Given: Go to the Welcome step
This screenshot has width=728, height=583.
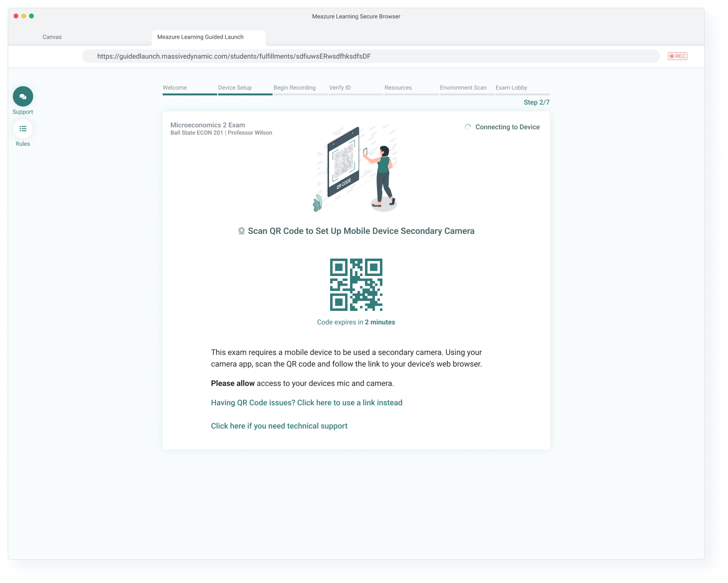Looking at the screenshot, I should pyautogui.click(x=189, y=89).
